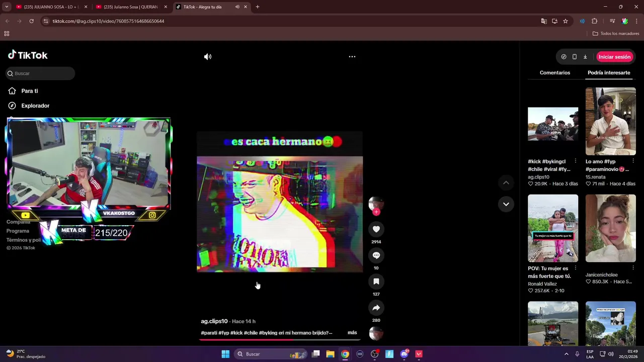Image resolution: width=644 pixels, height=362 pixels.
Task: Go back in Chrome
Action: 7,21
